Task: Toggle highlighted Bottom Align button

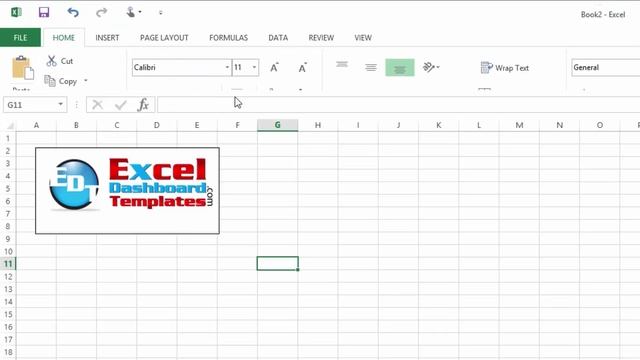Action: [400, 68]
